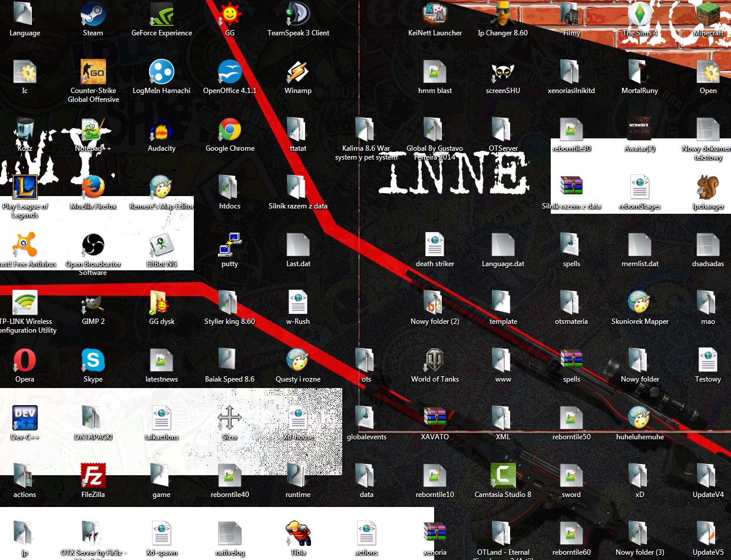The width and height of the screenshot is (731, 560).
Task: Click the xenoria archive file
Action: [435, 534]
